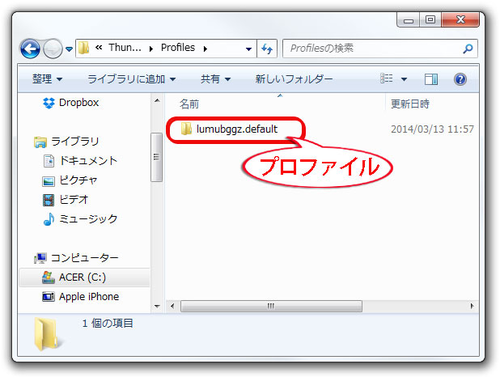Image resolution: width=500 pixels, height=377 pixels.
Task: Open ビデオ library
Action: click(74, 200)
